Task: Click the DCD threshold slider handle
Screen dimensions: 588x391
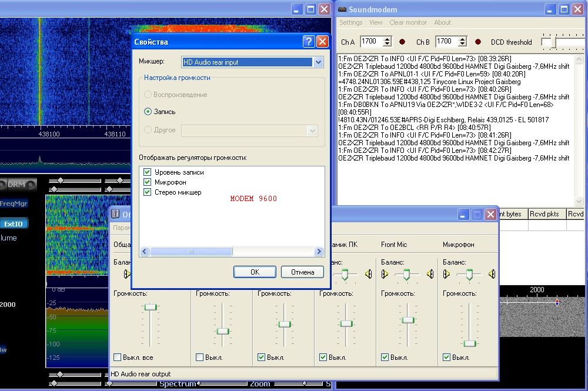Action: click(x=547, y=42)
